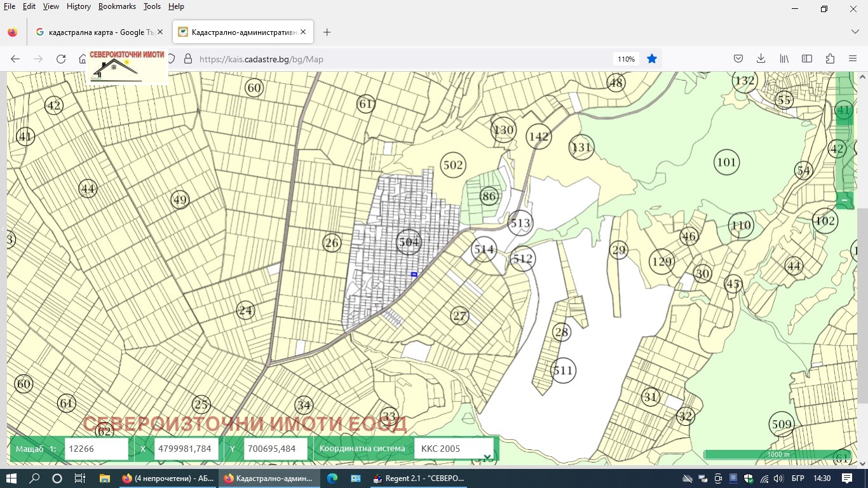Reload the current page
This screenshot has height=488, width=868.
(x=61, y=59)
